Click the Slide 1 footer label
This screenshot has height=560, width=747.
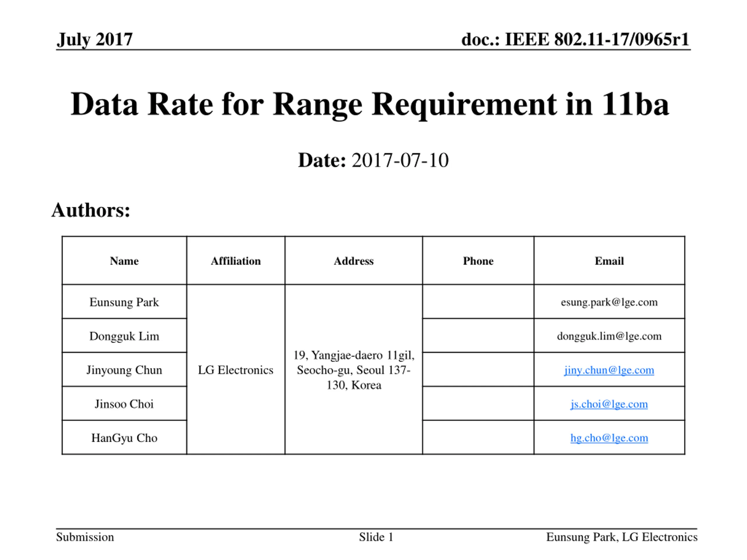pyautogui.click(x=376, y=537)
